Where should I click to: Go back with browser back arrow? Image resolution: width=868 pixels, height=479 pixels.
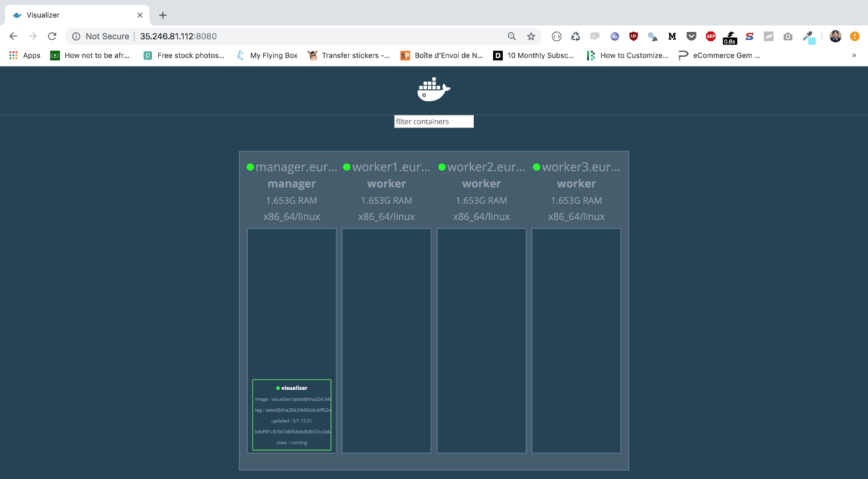point(13,36)
